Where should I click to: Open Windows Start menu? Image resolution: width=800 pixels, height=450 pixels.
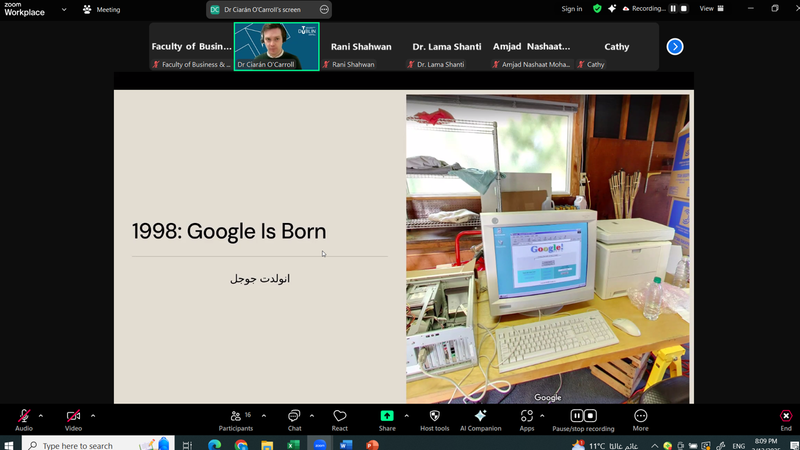[9, 445]
